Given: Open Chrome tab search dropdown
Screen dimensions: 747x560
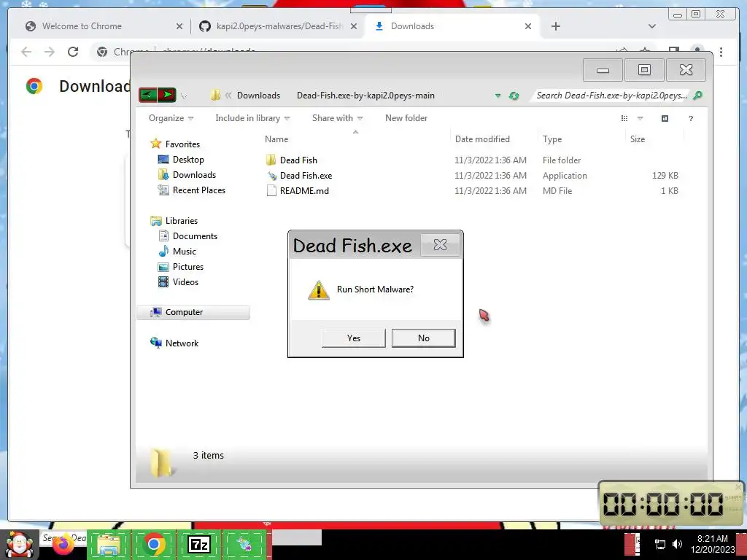Looking at the screenshot, I should (x=651, y=26).
